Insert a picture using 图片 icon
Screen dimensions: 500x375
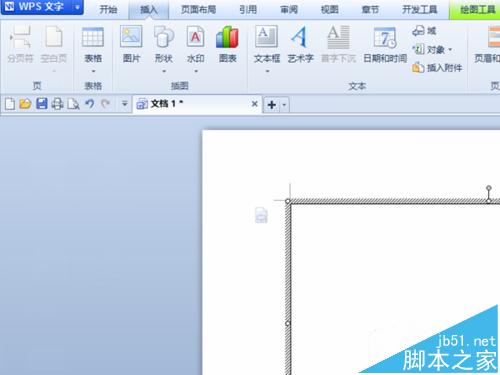click(131, 37)
